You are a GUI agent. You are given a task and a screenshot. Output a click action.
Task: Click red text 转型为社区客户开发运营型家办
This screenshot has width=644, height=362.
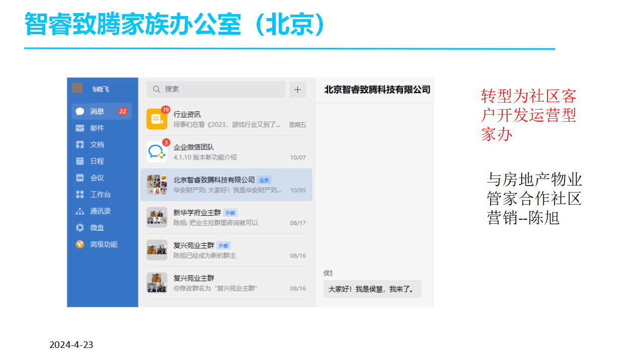coord(528,115)
